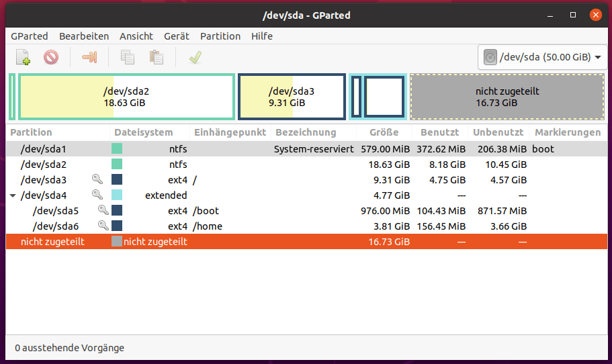Open the Partition menu
This screenshot has width=612, height=364.
click(220, 36)
